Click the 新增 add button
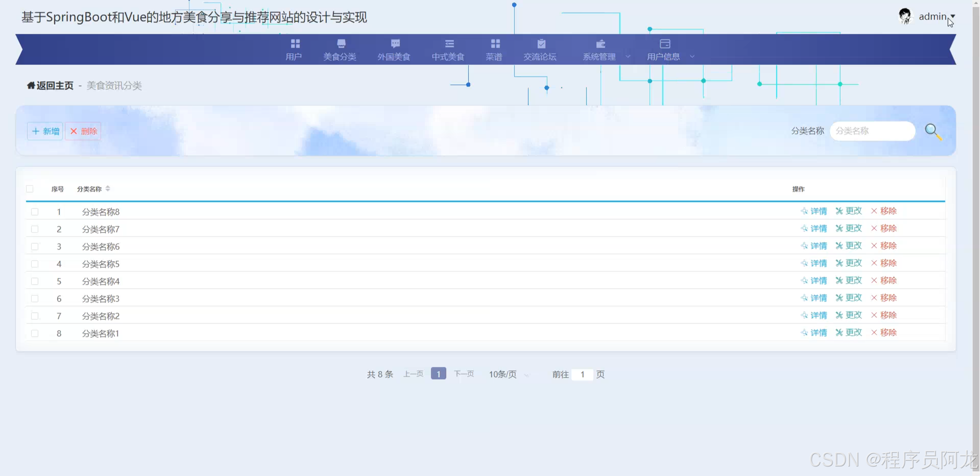 click(45, 131)
